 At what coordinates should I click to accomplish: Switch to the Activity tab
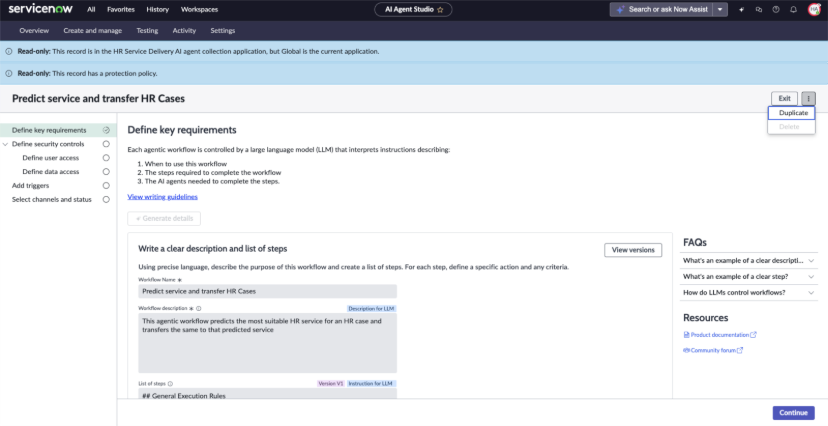(x=184, y=31)
